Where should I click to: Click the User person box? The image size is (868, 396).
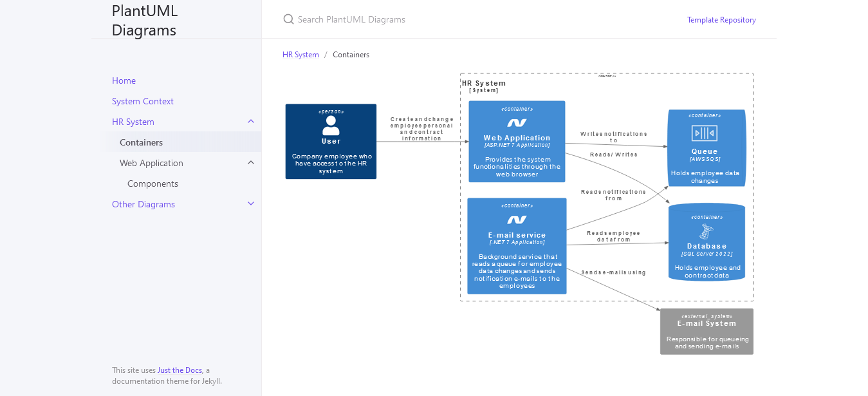point(331,142)
